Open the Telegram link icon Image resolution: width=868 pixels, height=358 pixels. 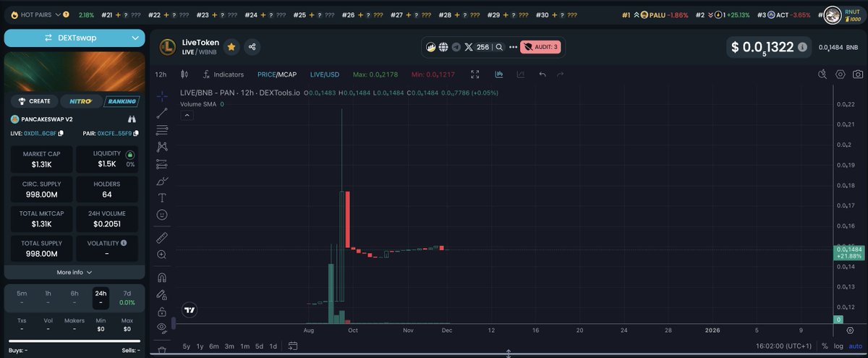456,47
